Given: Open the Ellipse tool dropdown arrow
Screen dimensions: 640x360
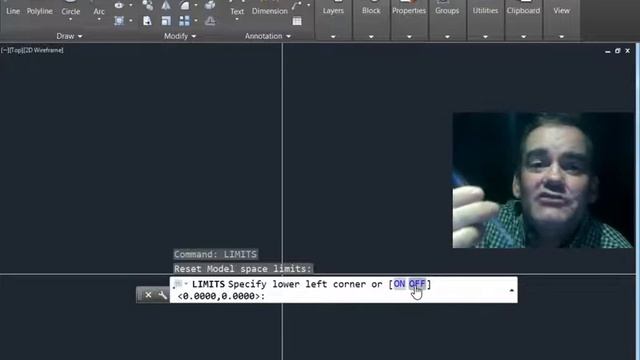Looking at the screenshot, I should pyautogui.click(x=131, y=5).
